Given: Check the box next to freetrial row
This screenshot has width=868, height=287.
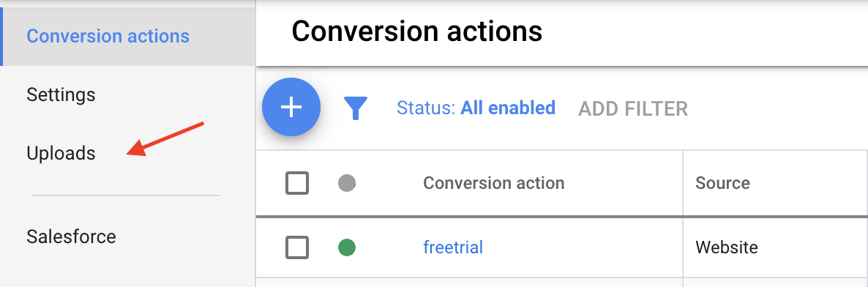Looking at the screenshot, I should [297, 247].
